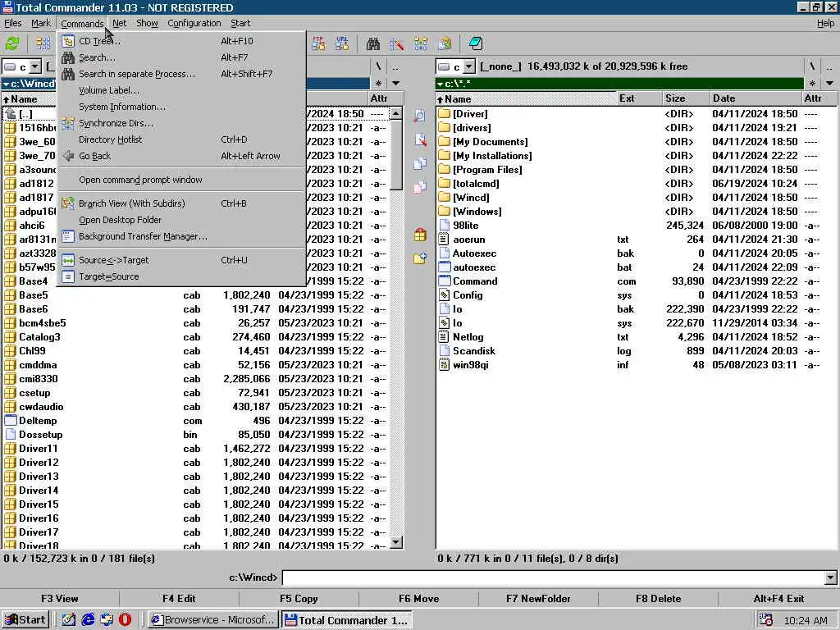Image resolution: width=840 pixels, height=630 pixels.
Task: Click the green Reread source refresh icon
Action: pyautogui.click(x=12, y=43)
